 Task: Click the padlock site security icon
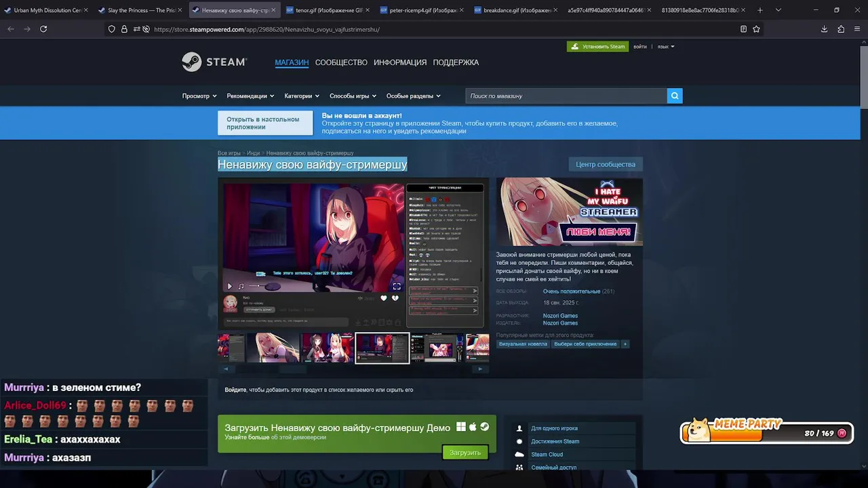click(124, 29)
